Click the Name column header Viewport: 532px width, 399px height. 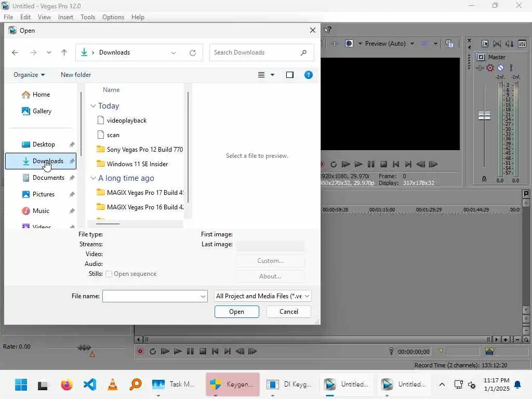(x=111, y=90)
